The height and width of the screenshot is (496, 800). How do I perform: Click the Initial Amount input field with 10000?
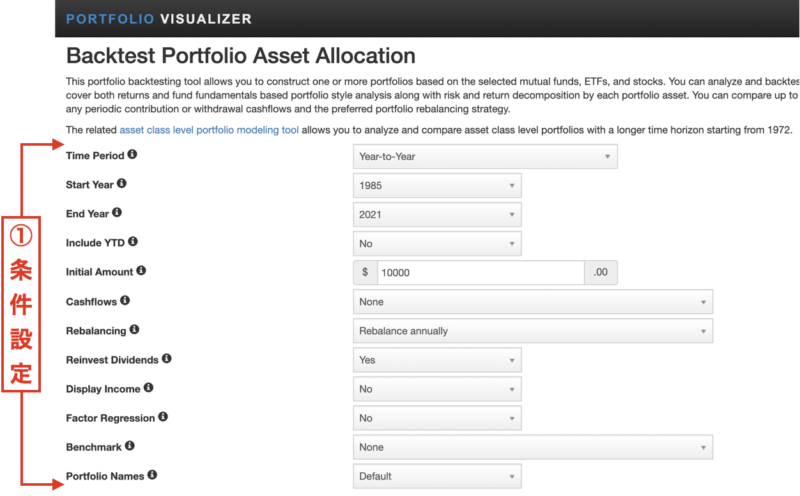click(x=481, y=273)
